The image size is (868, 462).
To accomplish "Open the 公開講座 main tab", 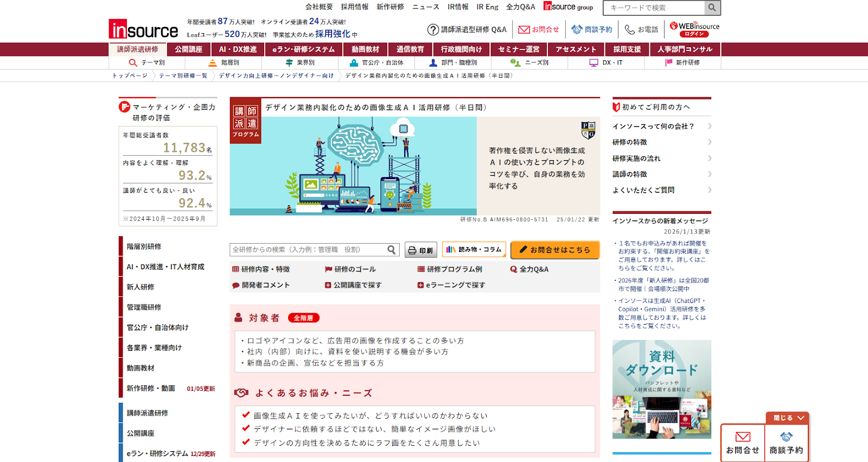I will (x=189, y=49).
